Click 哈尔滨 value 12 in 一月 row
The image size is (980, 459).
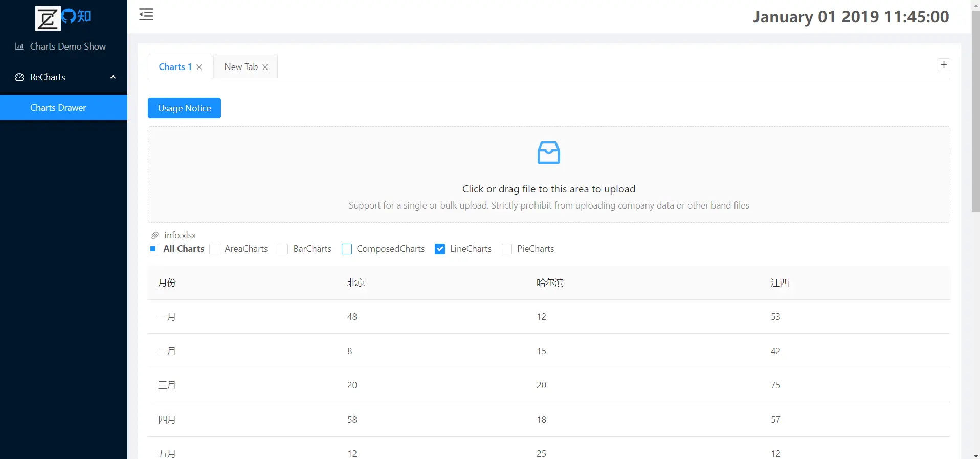pos(541,317)
